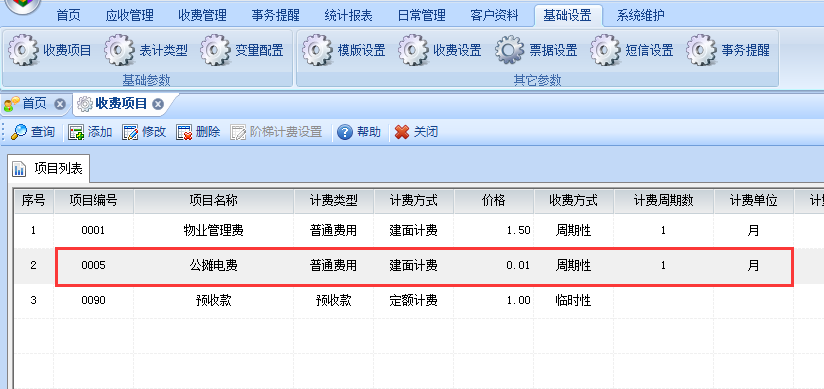Sort by the 计费类型 column header
Viewport: 824px width, 389px height.
tap(334, 201)
